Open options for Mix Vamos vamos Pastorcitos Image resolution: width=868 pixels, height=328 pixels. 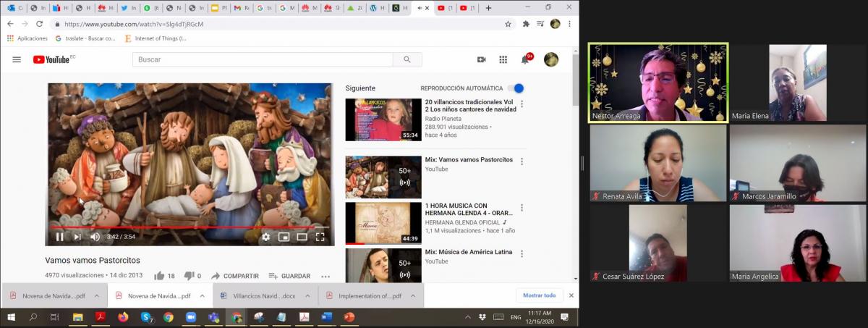pos(522,161)
